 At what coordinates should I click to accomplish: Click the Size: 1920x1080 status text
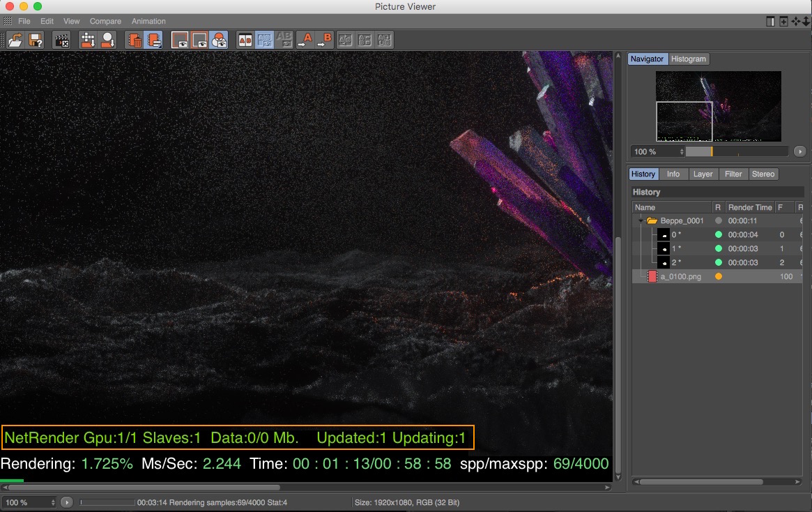point(407,503)
